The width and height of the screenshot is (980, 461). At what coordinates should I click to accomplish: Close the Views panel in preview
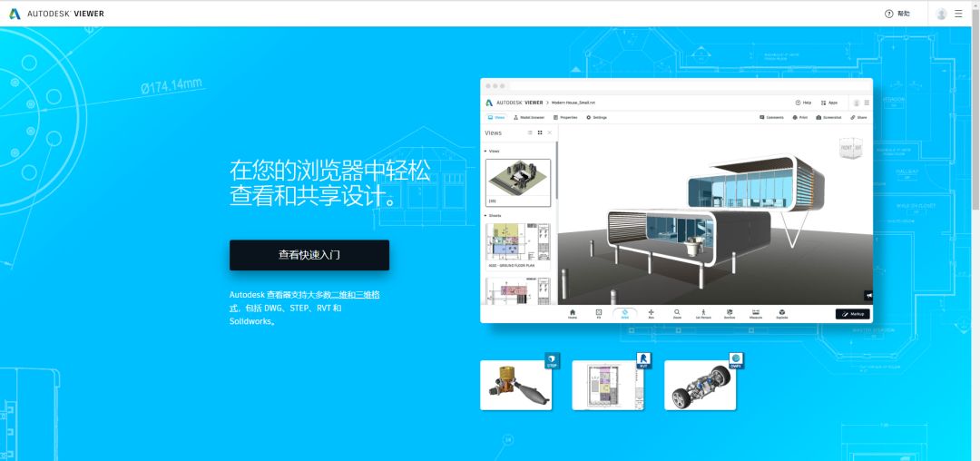549,132
